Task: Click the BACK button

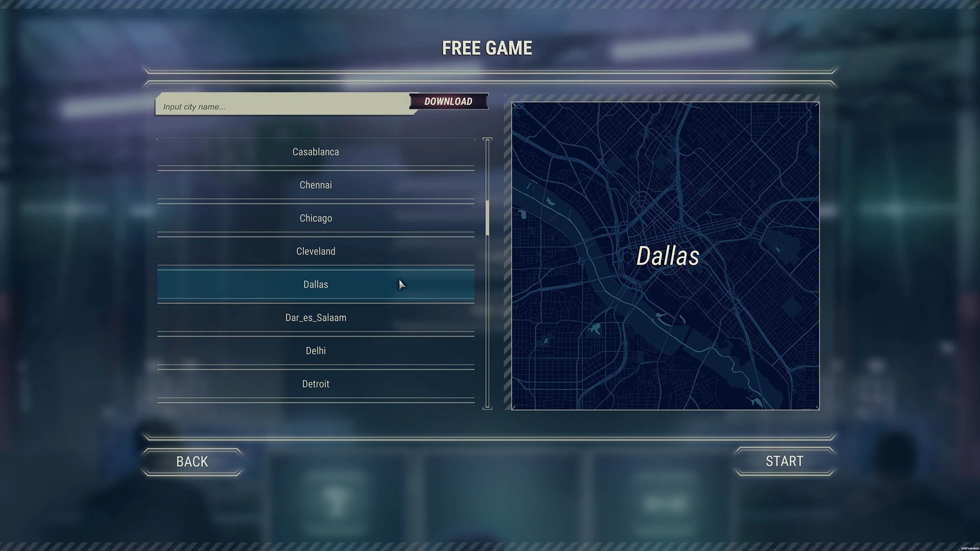Action: pos(192,461)
